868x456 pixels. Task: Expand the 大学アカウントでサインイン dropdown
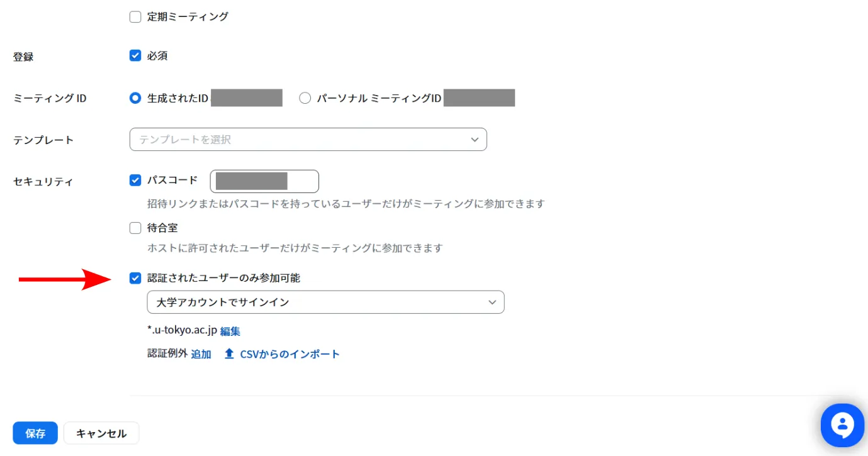[325, 302]
